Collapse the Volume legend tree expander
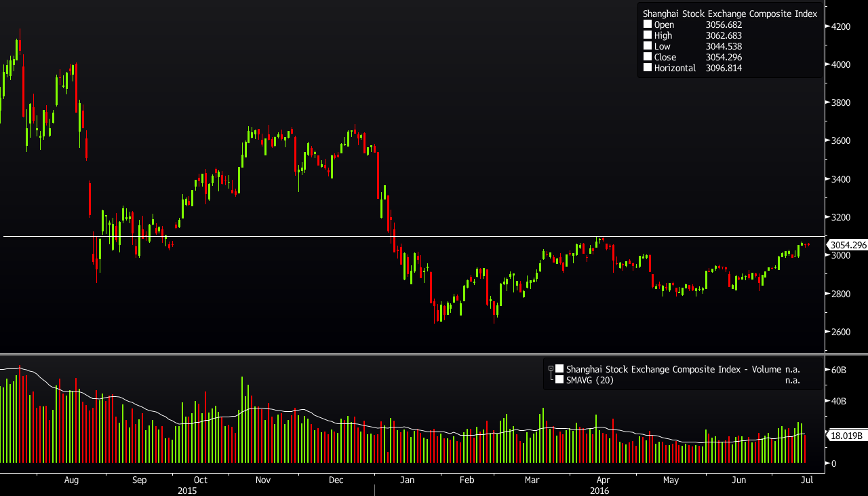 551,368
